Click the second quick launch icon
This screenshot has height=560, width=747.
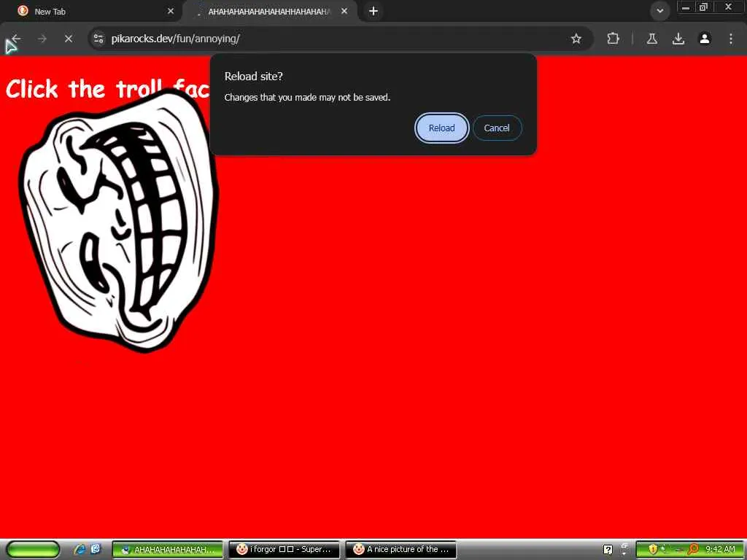(96, 549)
